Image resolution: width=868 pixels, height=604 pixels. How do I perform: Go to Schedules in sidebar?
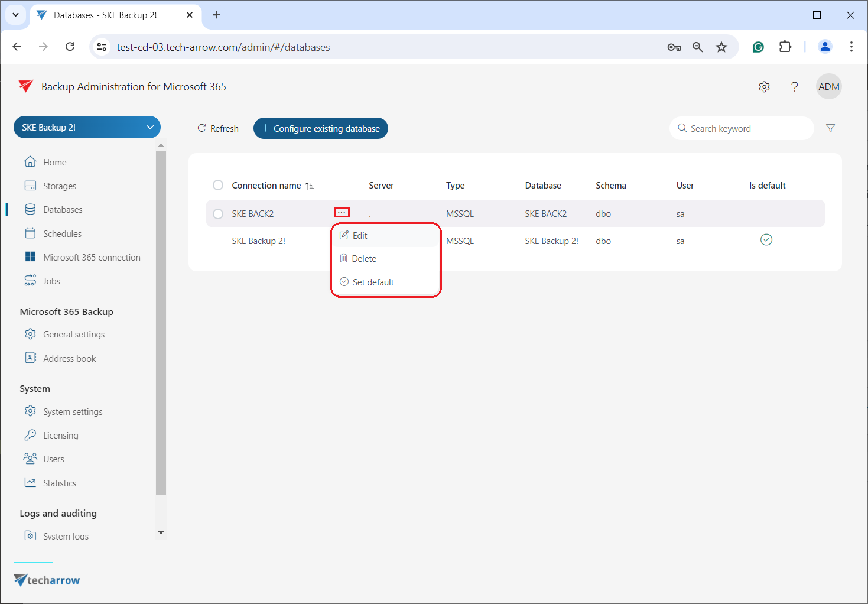[x=62, y=234]
